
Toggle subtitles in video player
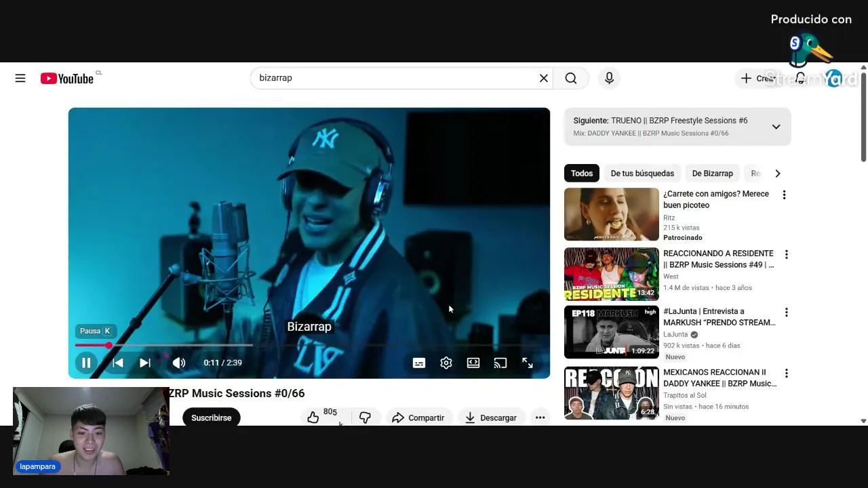point(419,363)
